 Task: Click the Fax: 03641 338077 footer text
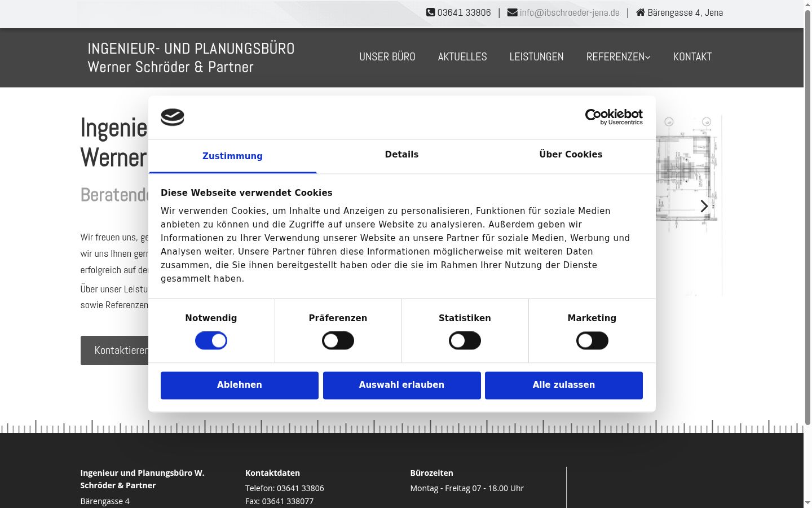pos(279,501)
